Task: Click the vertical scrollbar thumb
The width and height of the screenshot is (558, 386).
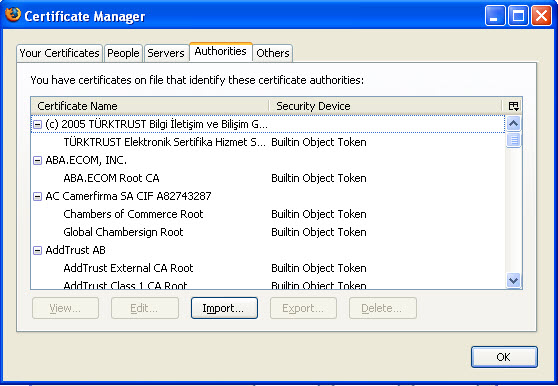Action: (514, 140)
